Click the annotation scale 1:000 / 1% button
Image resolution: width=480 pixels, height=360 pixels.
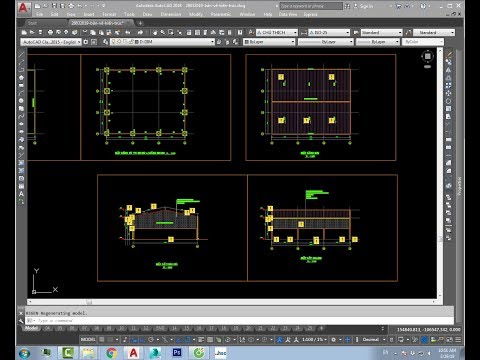(314, 339)
